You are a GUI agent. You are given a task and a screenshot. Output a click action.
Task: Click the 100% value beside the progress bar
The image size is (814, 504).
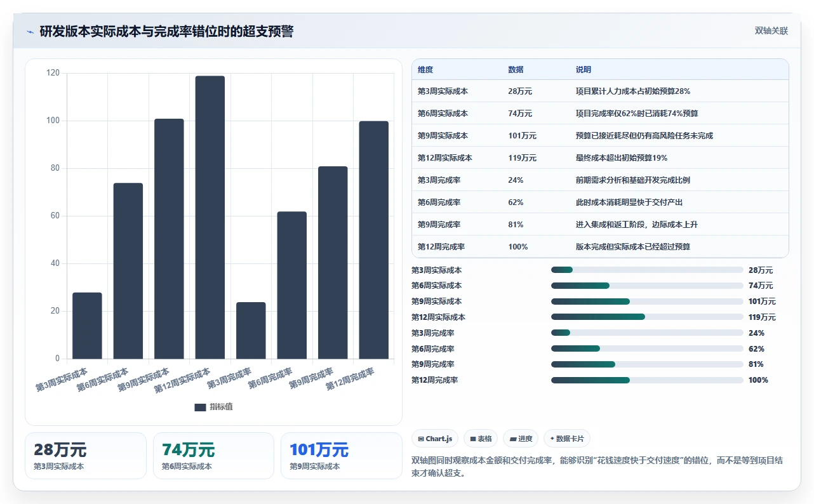point(758,380)
